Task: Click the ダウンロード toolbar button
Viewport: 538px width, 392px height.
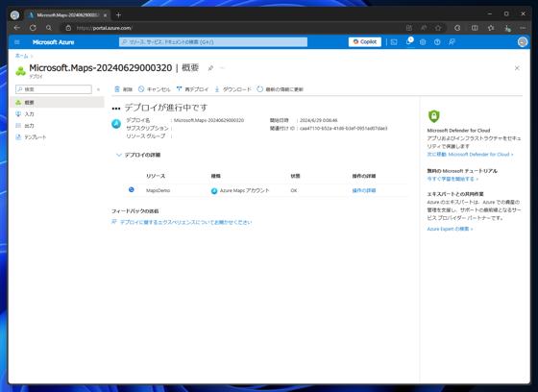Action: pos(232,89)
